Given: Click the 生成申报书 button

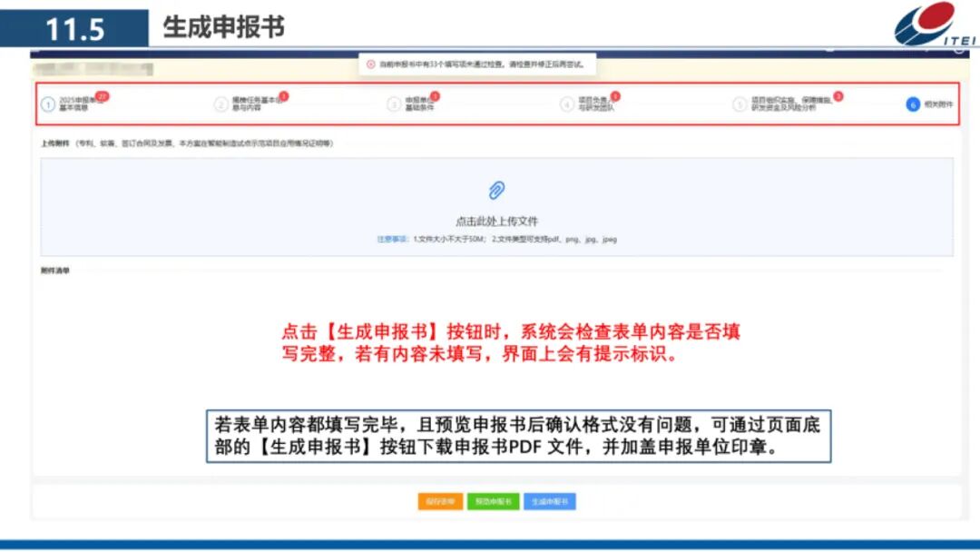Looking at the screenshot, I should [x=547, y=501].
